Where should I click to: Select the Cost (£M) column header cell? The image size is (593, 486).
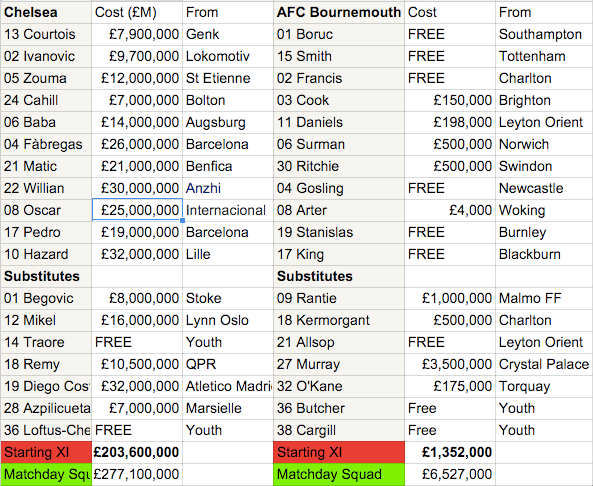click(137, 12)
